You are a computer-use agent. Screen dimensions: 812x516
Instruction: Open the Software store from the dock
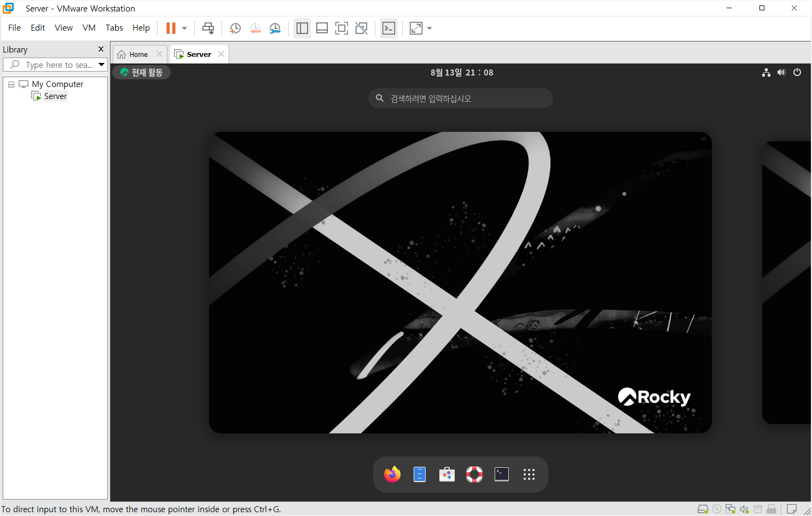[x=447, y=474]
